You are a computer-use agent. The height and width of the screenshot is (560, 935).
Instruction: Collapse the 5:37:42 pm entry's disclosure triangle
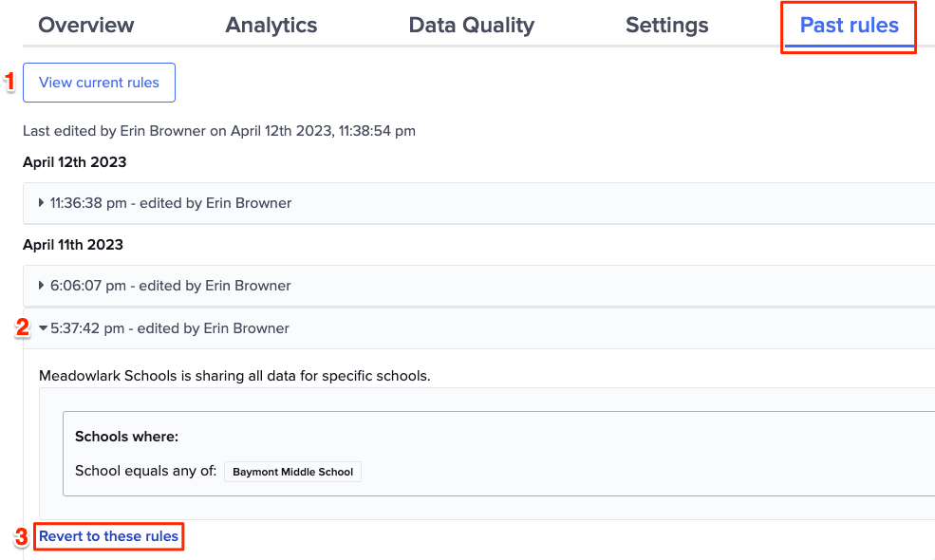tap(42, 327)
